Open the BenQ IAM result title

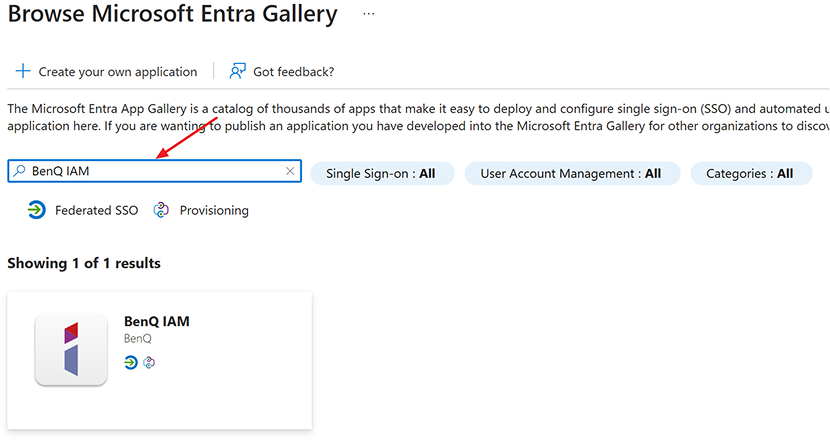[x=156, y=321]
